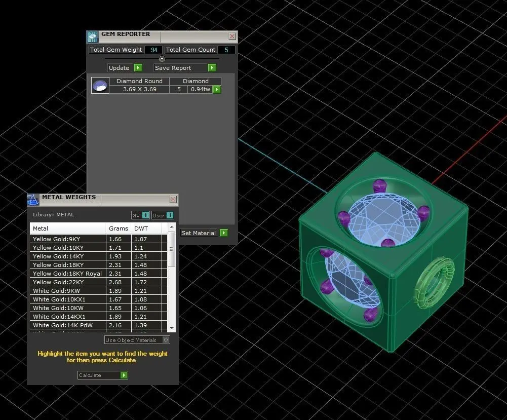The width and height of the screenshot is (507, 420).
Task: Click the green arrow next to 0.94tw
Action: pos(217,89)
